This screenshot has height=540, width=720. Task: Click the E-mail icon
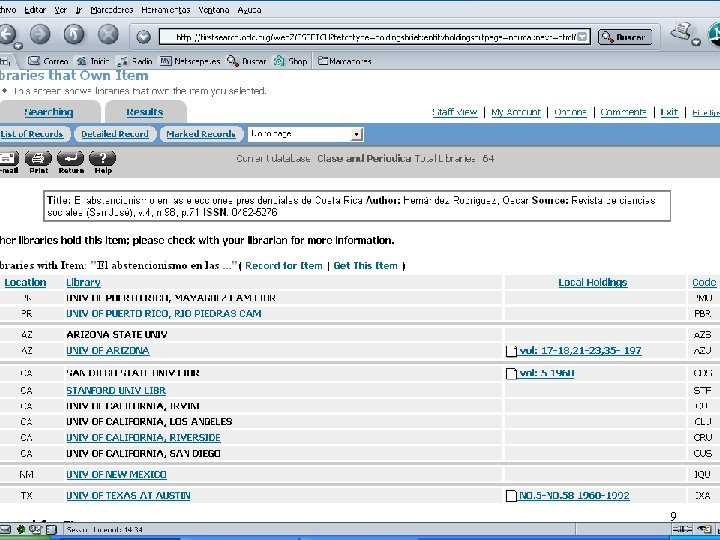pos(9,163)
